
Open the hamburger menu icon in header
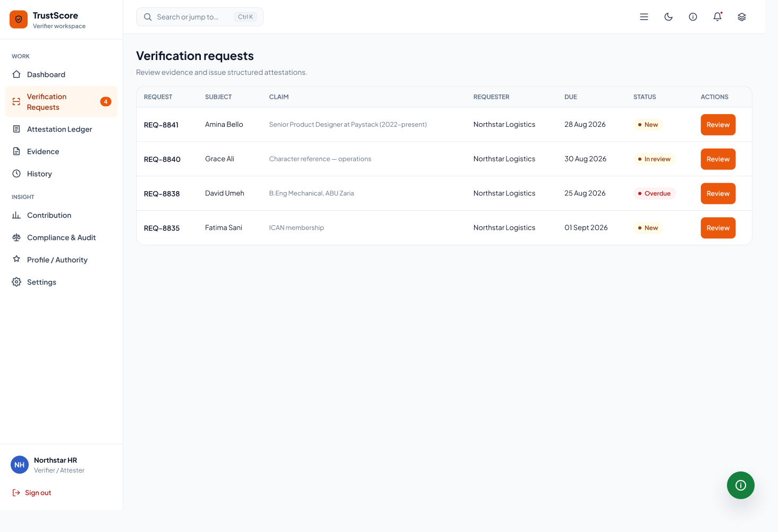pyautogui.click(x=644, y=17)
